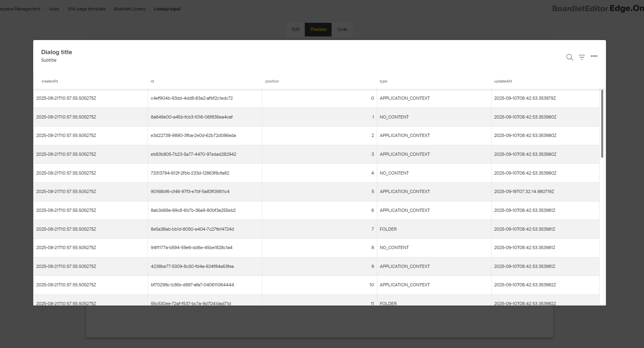Sort by type column header
The image size is (644, 348).
383,81
